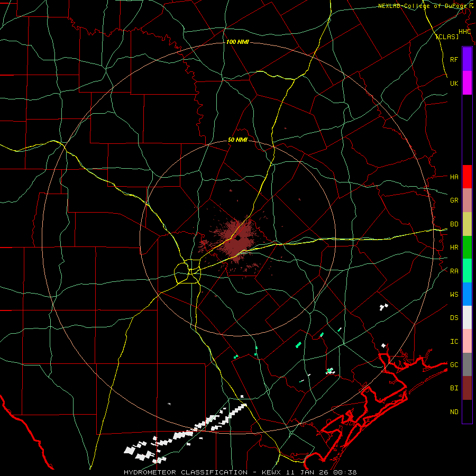This screenshot has height=476, width=476.
Task: Click the DS white legend swatch
Action: (467, 317)
